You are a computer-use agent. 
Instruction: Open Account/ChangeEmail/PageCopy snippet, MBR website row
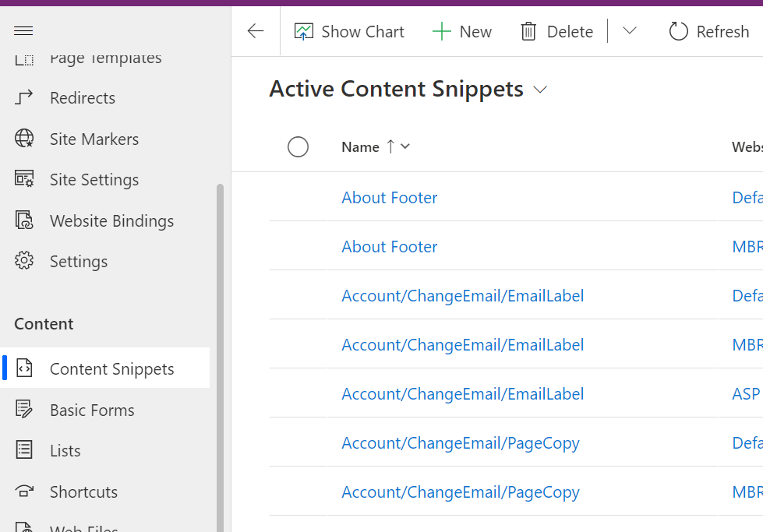coord(461,492)
